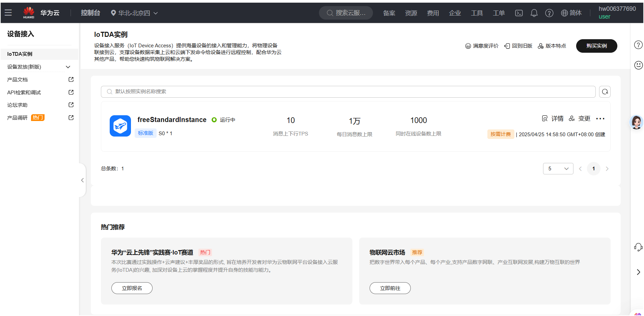The width and height of the screenshot is (644, 316).
Task: Collapse the left sidebar handle
Action: tap(82, 180)
